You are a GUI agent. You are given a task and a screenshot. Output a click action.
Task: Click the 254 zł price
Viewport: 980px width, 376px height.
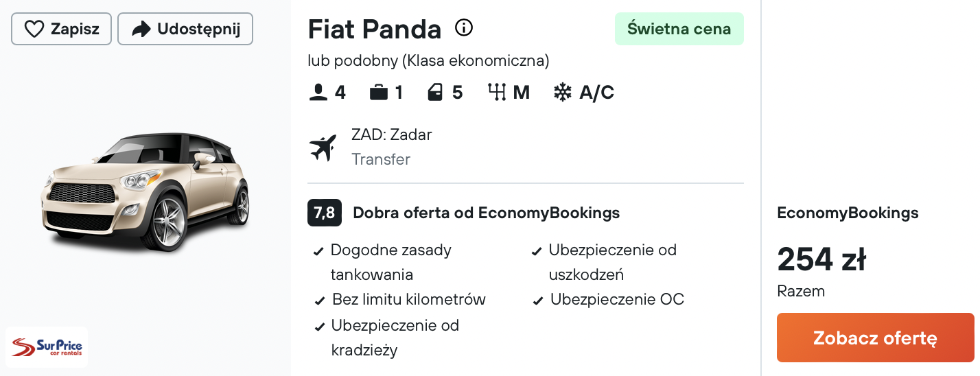(821, 259)
